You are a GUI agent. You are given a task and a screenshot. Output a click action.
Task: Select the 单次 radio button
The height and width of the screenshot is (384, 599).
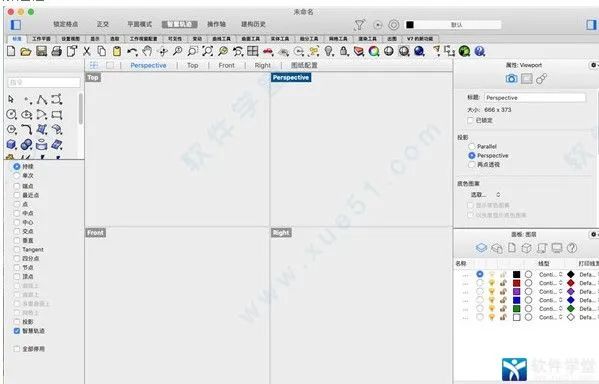pyautogui.click(x=16, y=175)
